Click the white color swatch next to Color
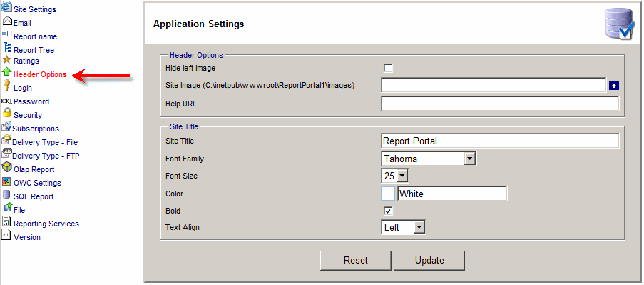This screenshot has width=644, height=285. coord(388,194)
